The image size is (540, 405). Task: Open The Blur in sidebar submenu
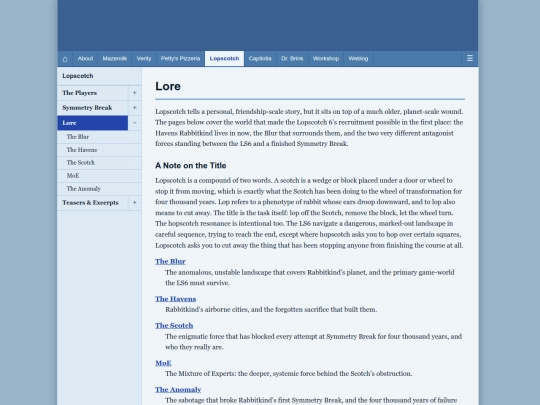click(100, 137)
